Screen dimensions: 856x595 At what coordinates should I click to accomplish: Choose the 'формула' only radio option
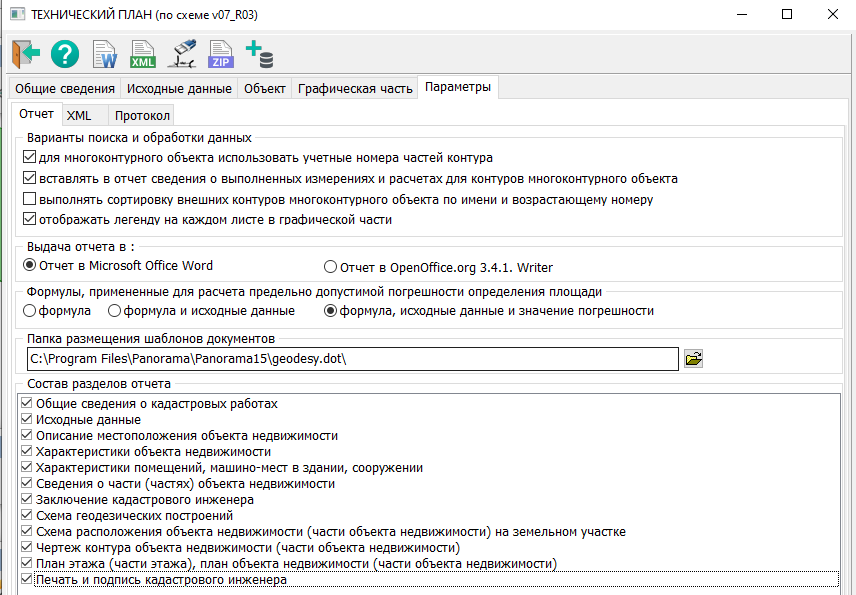click(x=29, y=311)
